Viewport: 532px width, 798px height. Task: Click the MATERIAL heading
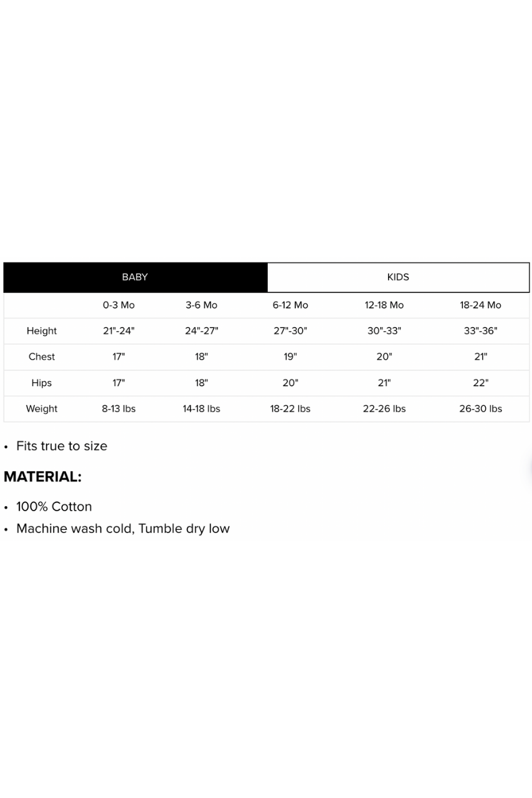click(x=42, y=477)
